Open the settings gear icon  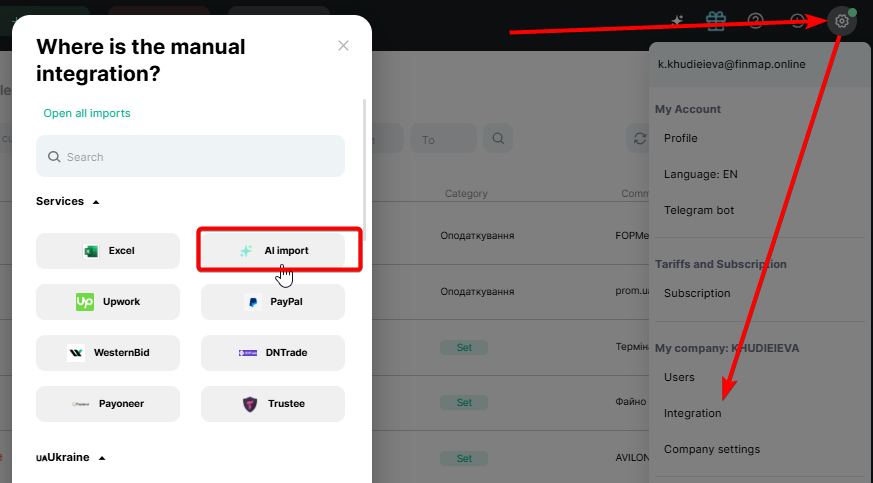pos(842,21)
